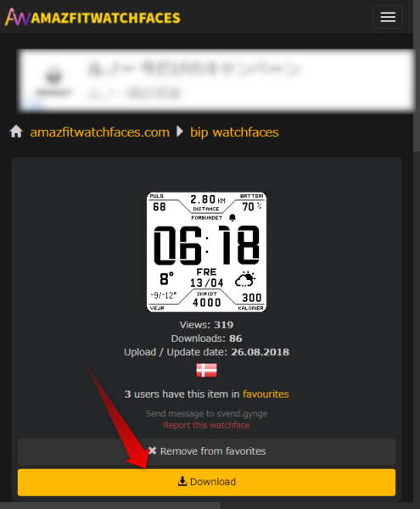The width and height of the screenshot is (420, 509).
Task: Send message to svend.gynge
Action: tap(206, 414)
